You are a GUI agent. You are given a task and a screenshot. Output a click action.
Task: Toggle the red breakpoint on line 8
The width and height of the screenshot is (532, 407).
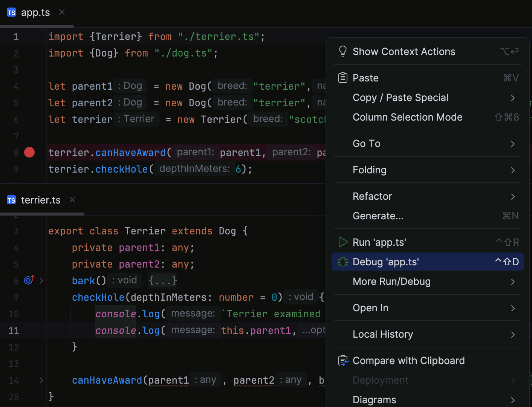(29, 152)
